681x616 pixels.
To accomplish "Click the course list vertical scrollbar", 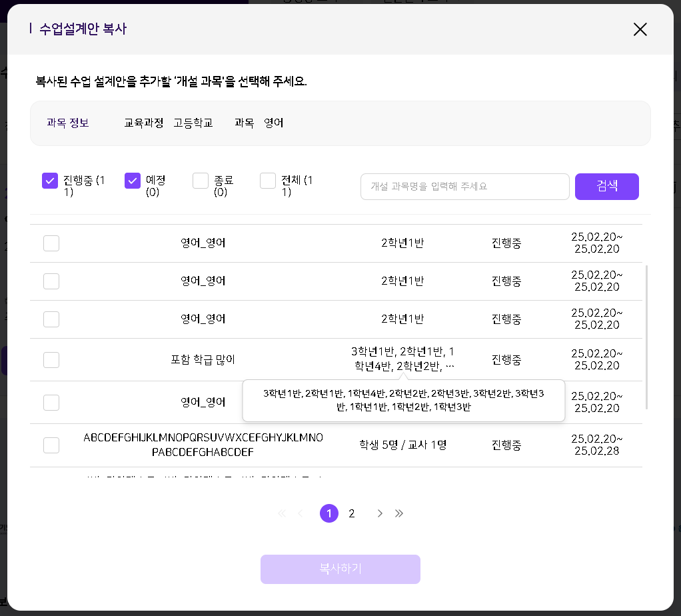I will pos(646,337).
